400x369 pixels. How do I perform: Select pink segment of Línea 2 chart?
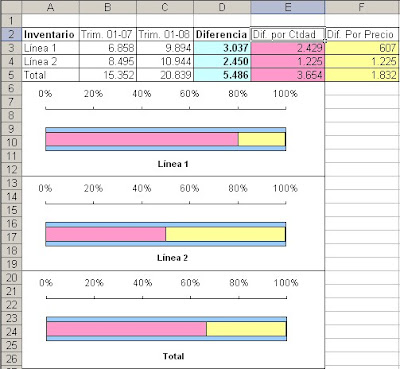click(x=106, y=234)
